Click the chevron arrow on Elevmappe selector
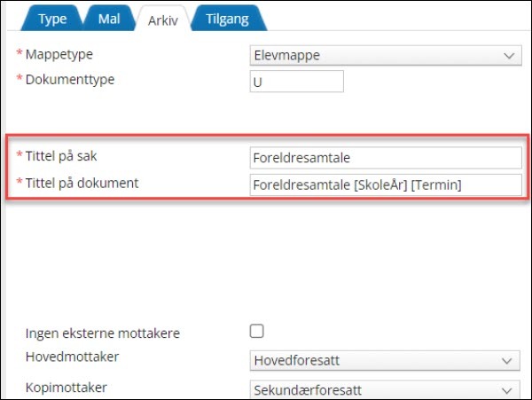 click(x=509, y=56)
